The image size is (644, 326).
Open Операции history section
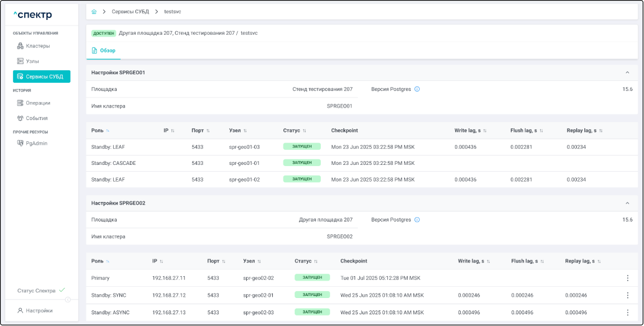37,103
